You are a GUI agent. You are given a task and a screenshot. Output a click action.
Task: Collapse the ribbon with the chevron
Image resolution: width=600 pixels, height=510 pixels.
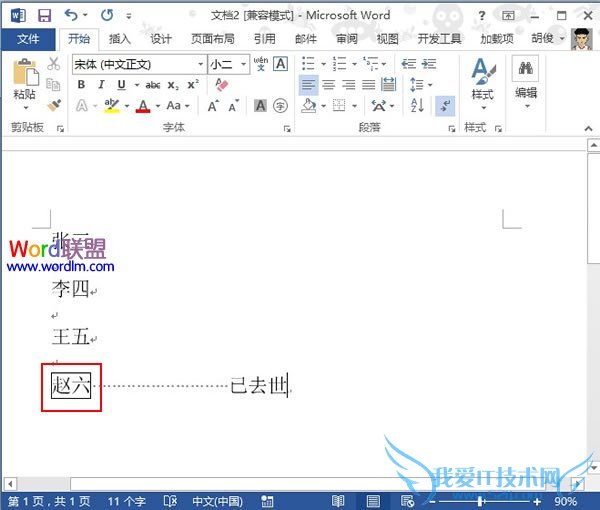pyautogui.click(x=589, y=129)
